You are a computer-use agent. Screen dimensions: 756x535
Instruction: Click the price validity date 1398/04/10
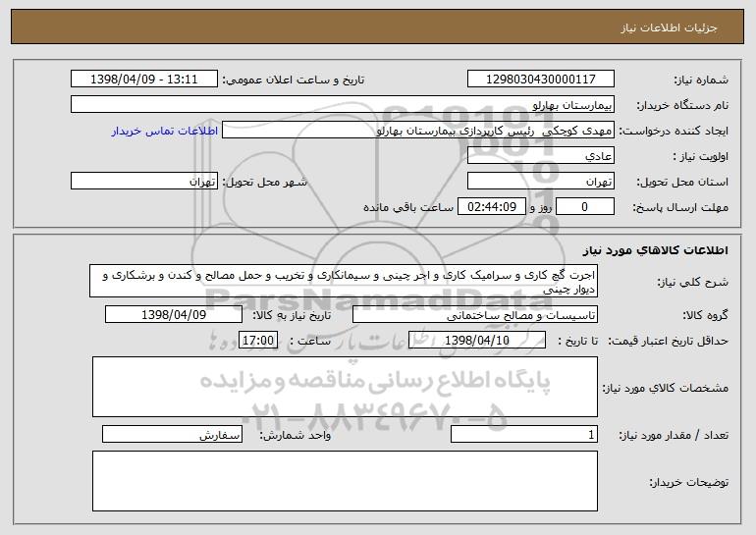(477, 341)
